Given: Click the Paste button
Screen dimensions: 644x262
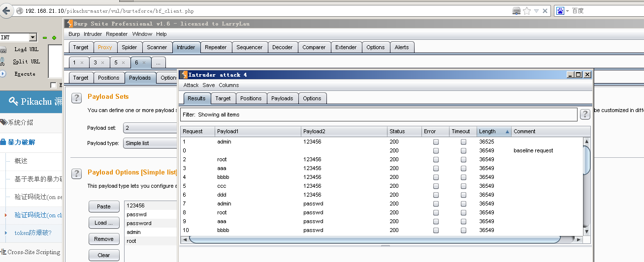Looking at the screenshot, I should click(104, 206).
